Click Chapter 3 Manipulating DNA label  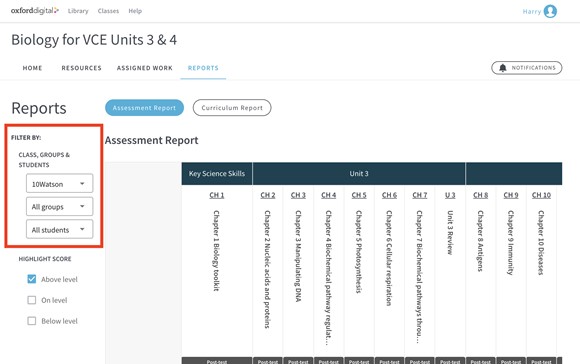298,256
